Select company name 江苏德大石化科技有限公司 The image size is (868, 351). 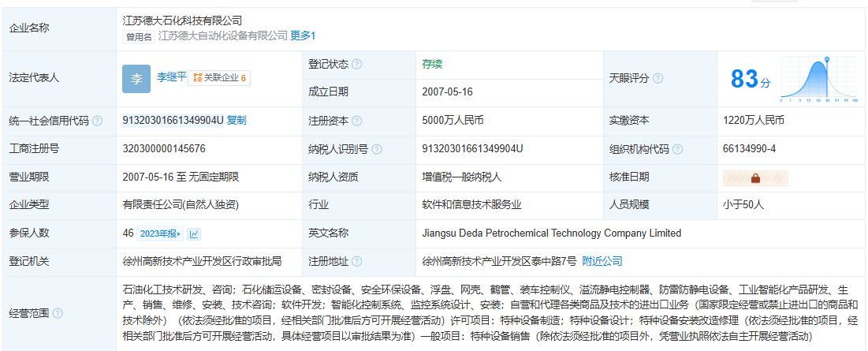[183, 21]
